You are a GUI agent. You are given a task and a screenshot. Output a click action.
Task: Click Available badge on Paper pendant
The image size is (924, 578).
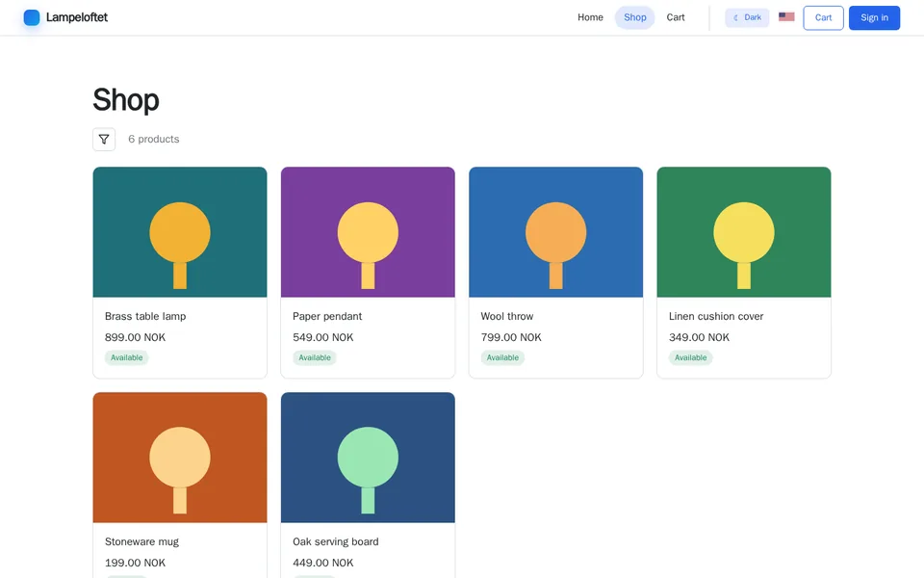315,357
